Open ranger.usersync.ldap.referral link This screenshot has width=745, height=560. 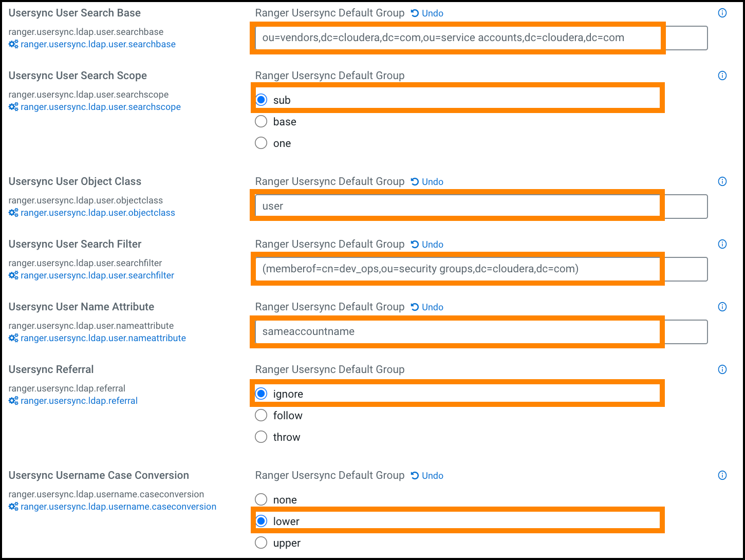[x=79, y=401]
